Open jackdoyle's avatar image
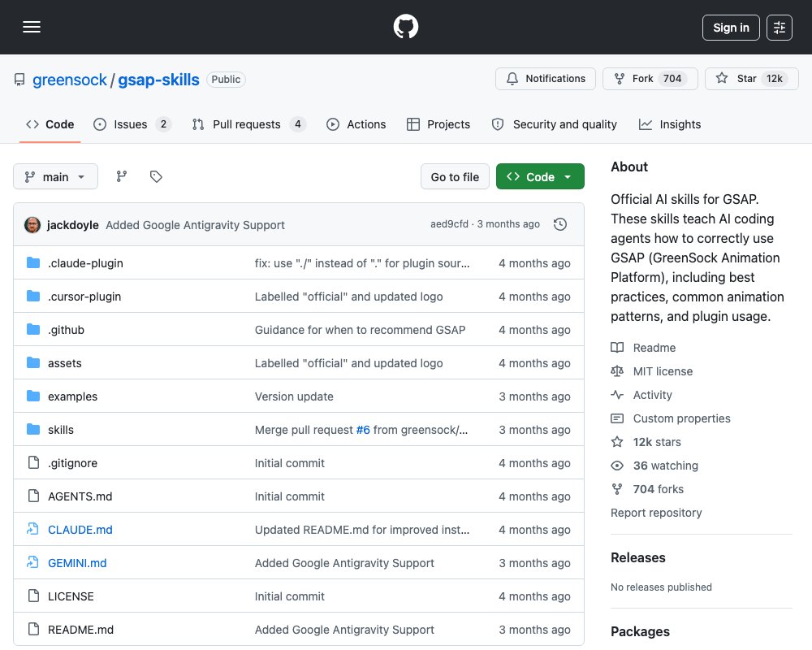 pyautogui.click(x=32, y=225)
